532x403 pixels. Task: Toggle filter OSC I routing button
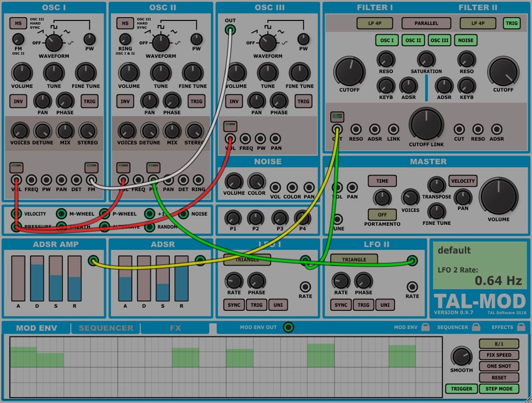coord(387,40)
